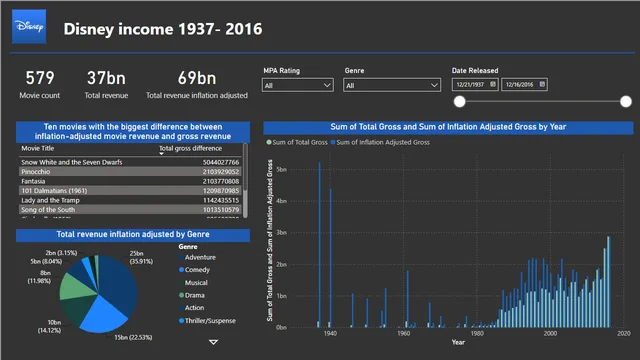Click the 5044027766 value cell
This screenshot has width=640, height=360.
point(221,162)
